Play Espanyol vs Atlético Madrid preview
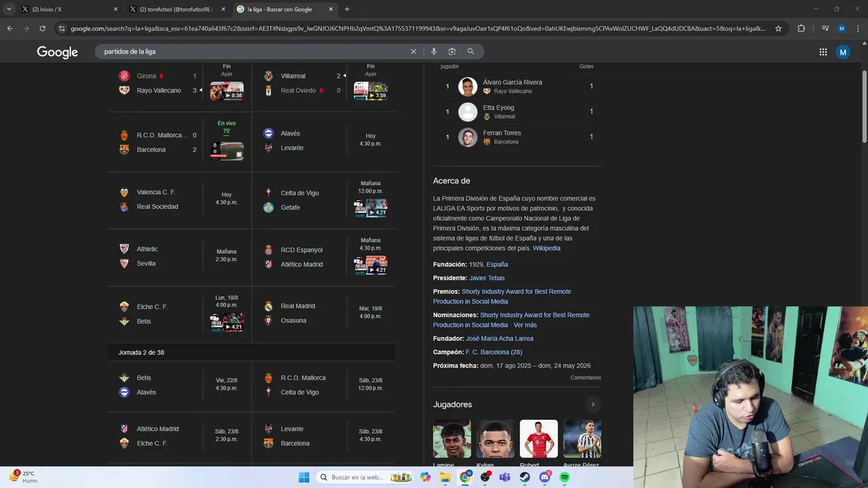 [x=370, y=265]
